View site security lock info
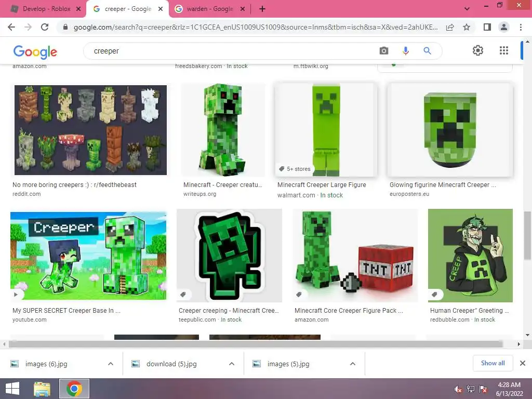Screen dimensions: 532x399 click(65, 27)
